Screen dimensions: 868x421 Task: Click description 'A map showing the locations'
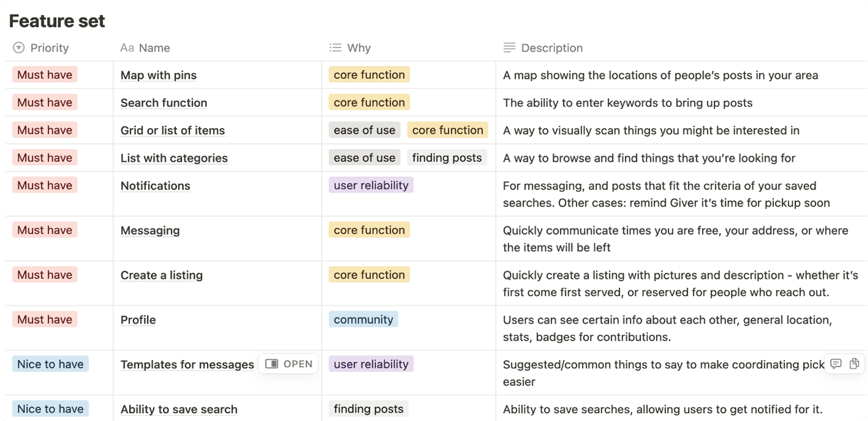click(660, 75)
